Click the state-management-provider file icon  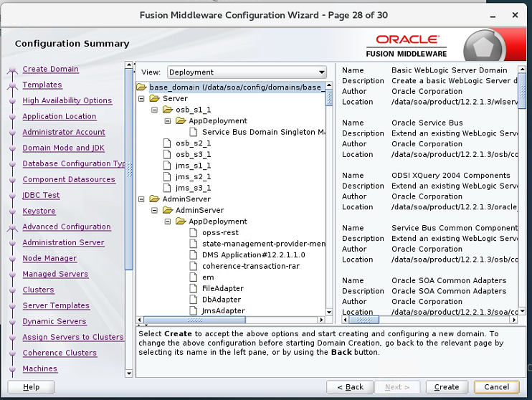tap(194, 244)
